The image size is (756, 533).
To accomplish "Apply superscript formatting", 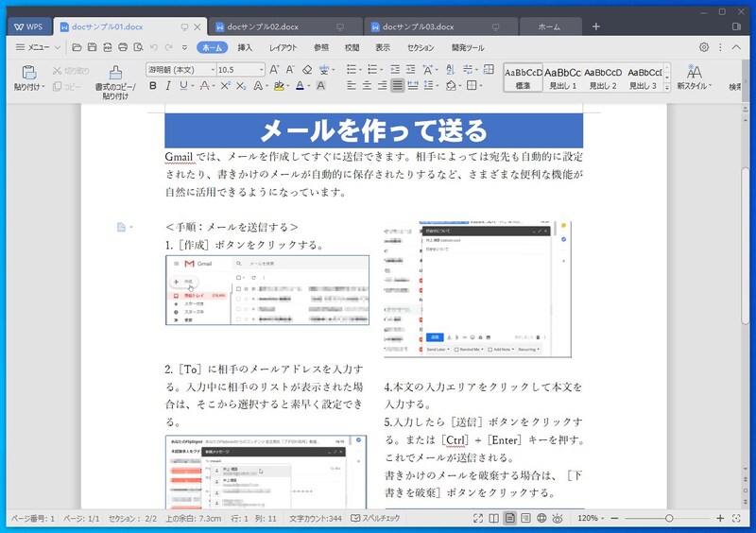I will tap(225, 86).
